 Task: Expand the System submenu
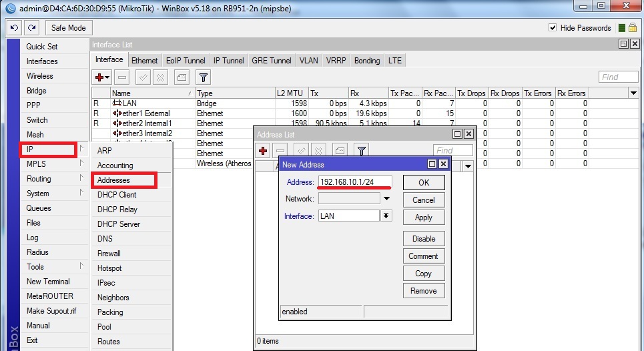[x=81, y=193]
